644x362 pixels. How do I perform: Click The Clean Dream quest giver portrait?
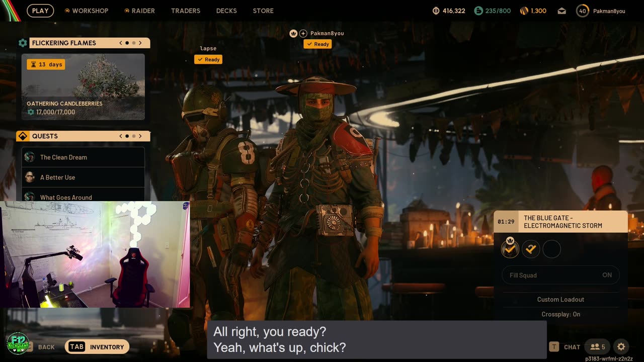coord(30,157)
